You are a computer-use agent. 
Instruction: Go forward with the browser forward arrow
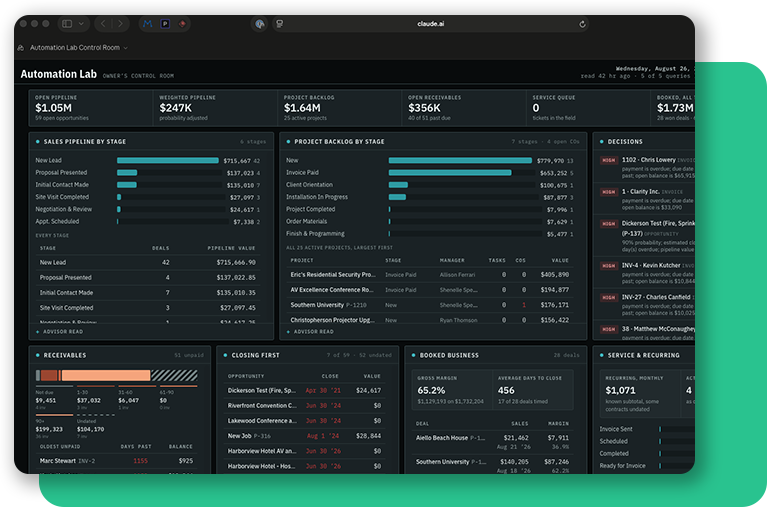[120, 23]
